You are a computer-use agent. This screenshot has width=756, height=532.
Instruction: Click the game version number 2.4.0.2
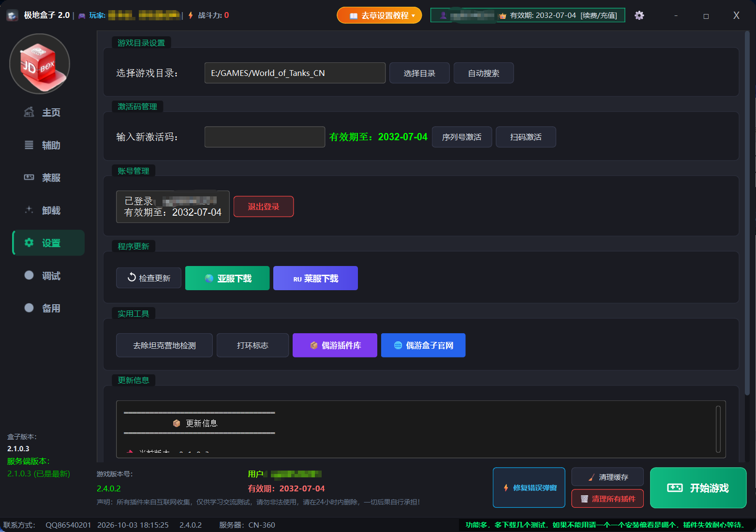tap(109, 488)
